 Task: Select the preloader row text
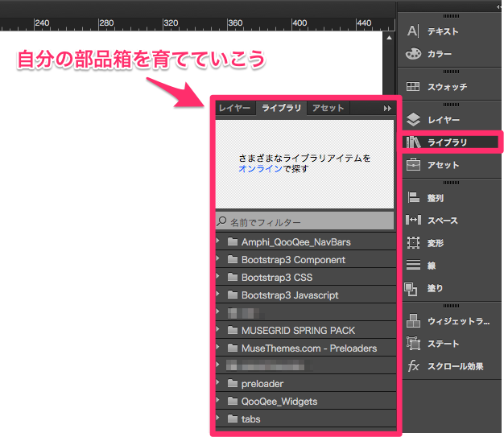[262, 384]
